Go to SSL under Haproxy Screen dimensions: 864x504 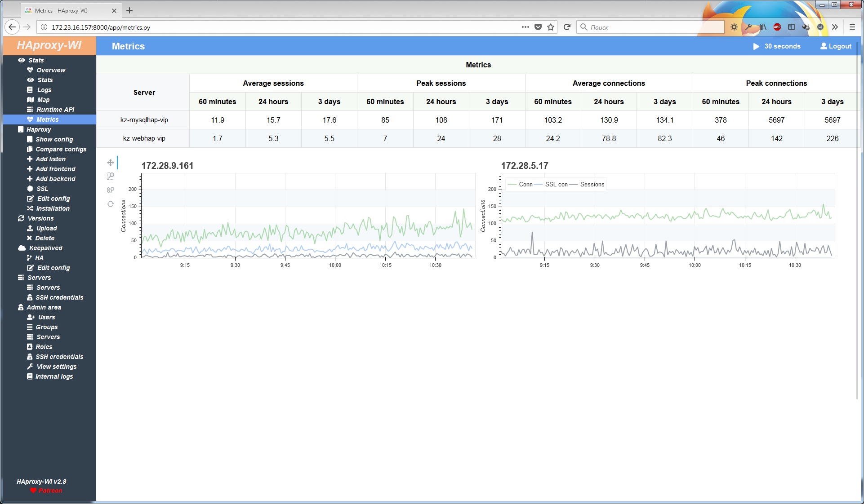tap(42, 189)
